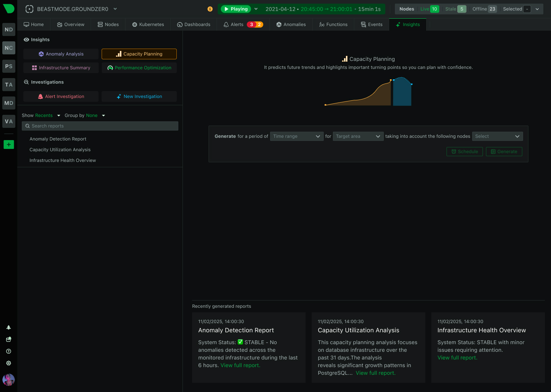Toggle the Offline nodes filter
This screenshot has width=551, height=392.
(483, 9)
